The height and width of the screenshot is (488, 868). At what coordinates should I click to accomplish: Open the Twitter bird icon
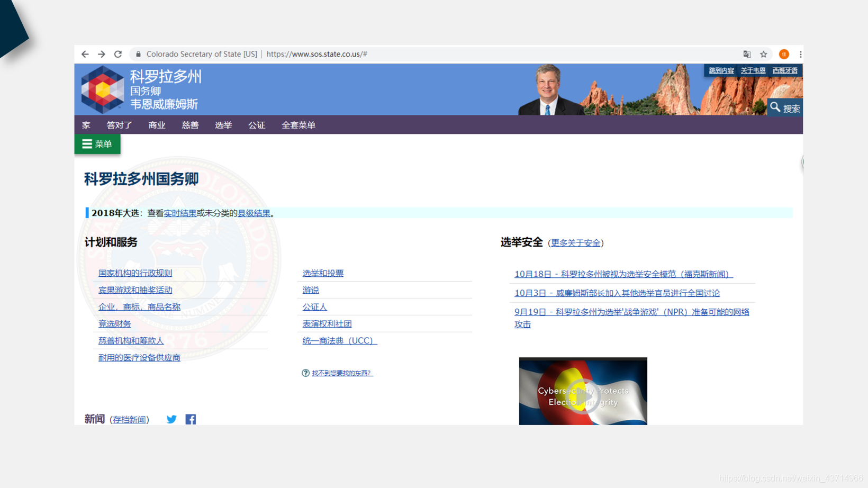(x=171, y=419)
